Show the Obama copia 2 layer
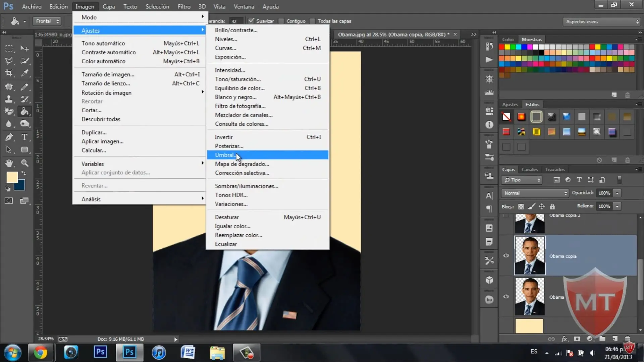Screen dimensions: 644x362 (x=506, y=216)
